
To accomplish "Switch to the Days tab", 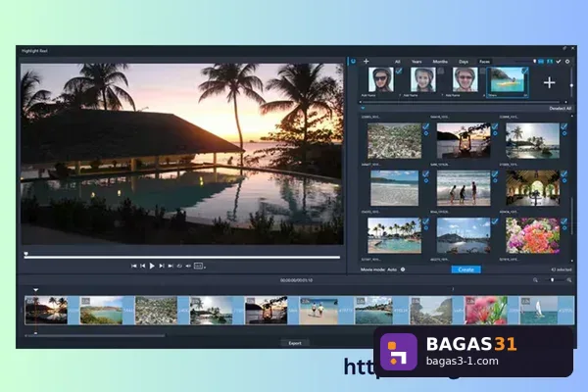I will 464,62.
